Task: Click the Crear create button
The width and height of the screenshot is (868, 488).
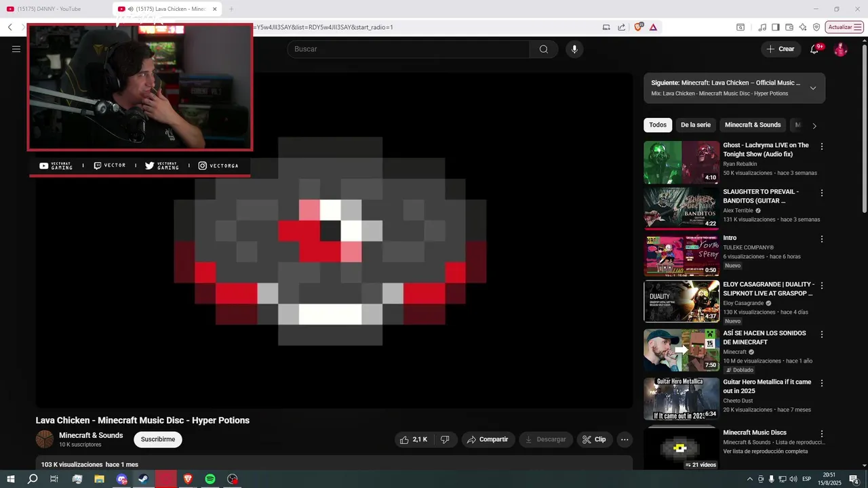Action: point(781,49)
